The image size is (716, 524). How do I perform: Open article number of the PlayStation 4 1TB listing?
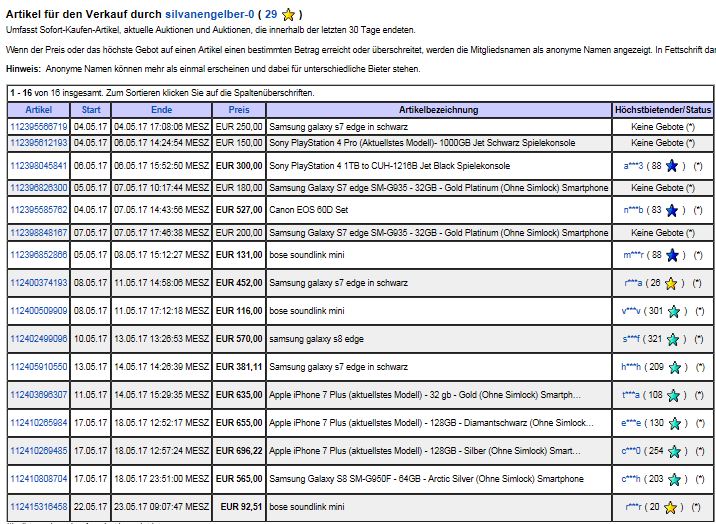coord(38,166)
